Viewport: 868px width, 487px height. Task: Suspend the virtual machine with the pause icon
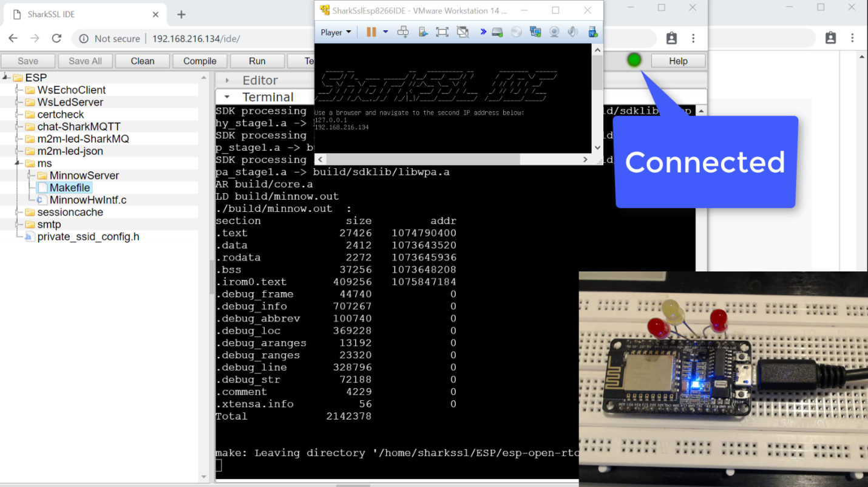pos(371,31)
